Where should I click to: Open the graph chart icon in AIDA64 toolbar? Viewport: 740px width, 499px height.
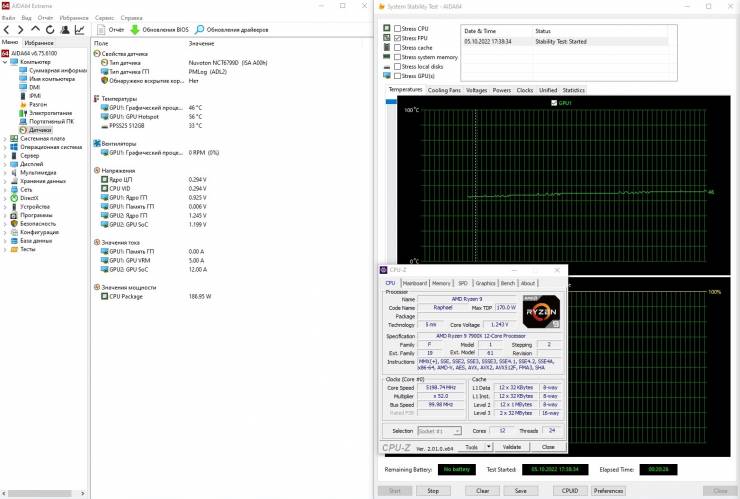[80, 30]
